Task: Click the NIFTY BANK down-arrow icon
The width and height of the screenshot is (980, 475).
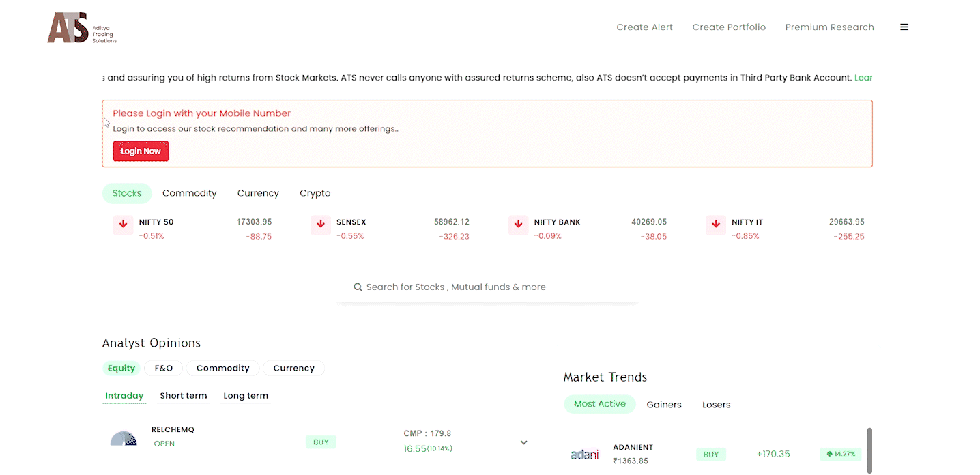Action: (518, 225)
